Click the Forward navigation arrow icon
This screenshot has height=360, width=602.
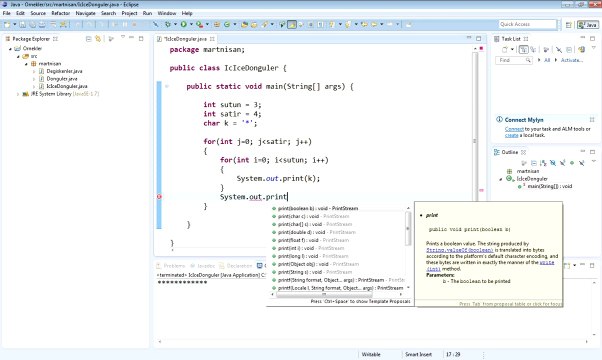pos(390,24)
